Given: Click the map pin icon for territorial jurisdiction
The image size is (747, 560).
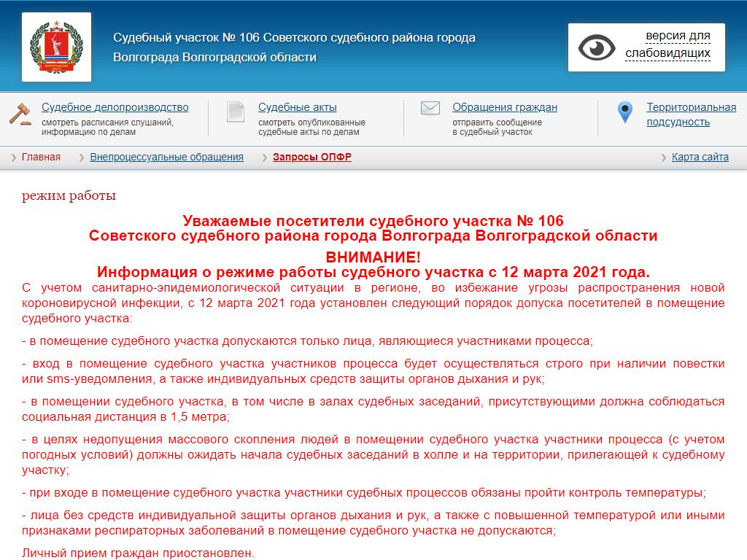Looking at the screenshot, I should tap(624, 112).
